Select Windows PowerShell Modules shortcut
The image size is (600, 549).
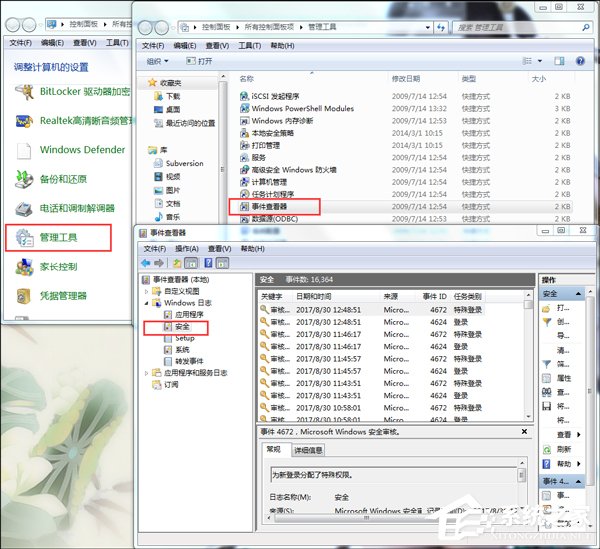point(297,109)
